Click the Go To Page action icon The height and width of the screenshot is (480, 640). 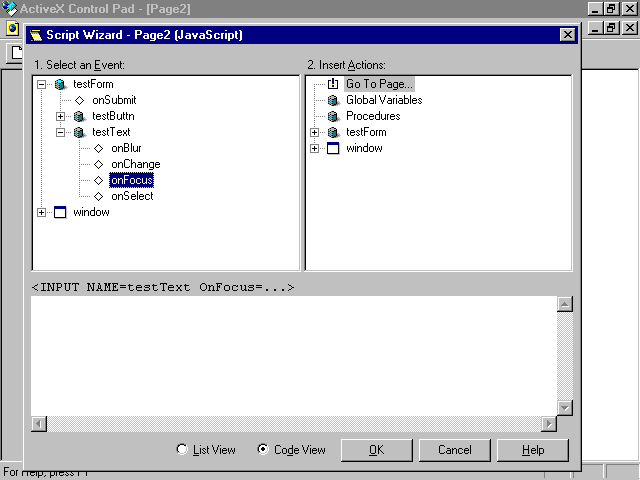tap(333, 84)
